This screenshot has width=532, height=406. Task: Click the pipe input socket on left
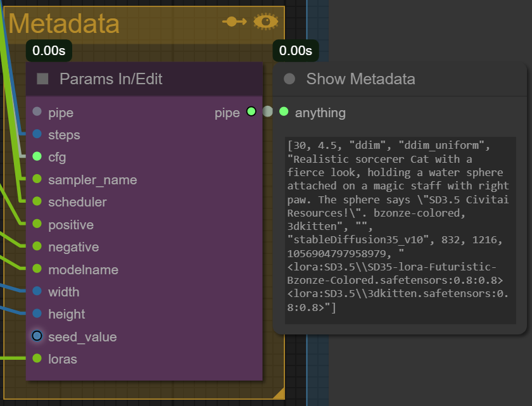coord(37,111)
